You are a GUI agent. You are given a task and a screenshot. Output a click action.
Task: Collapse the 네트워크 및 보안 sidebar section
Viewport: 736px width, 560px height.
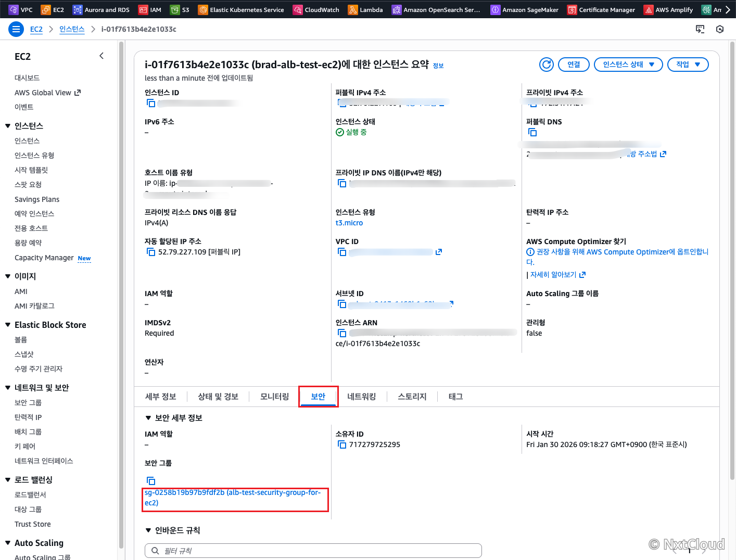8,388
